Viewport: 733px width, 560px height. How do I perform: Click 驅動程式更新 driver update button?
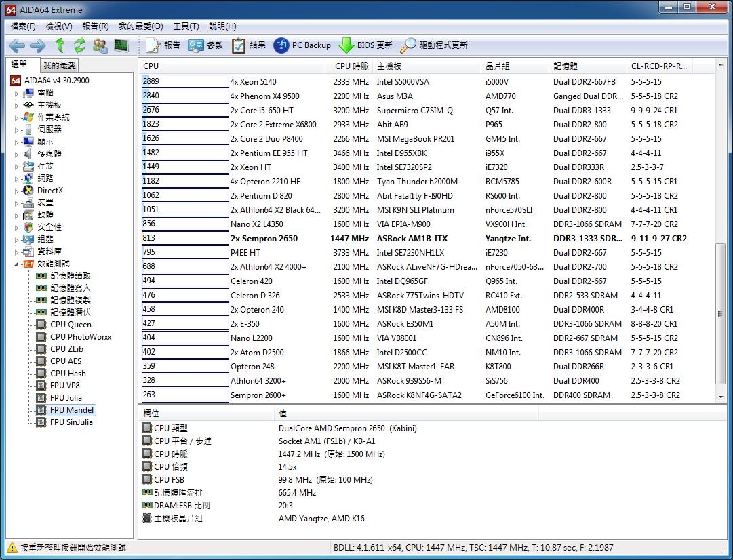434,45
